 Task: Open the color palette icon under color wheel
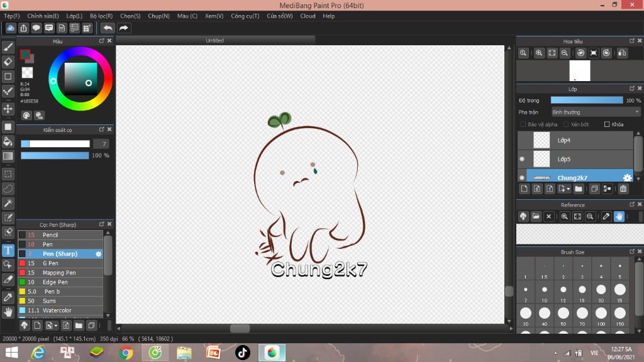(26, 116)
